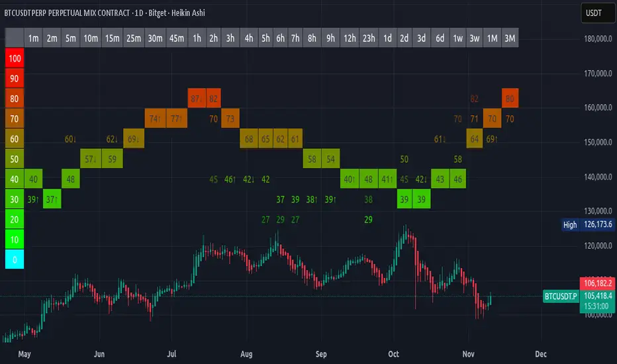Click the 87↓ cell under 1h
617x364 pixels.
[x=197, y=99]
